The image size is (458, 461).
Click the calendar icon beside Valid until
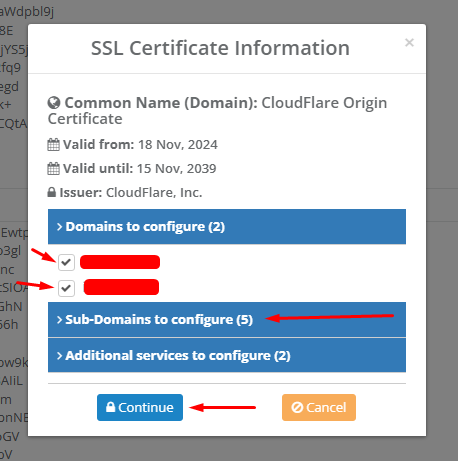point(53,169)
